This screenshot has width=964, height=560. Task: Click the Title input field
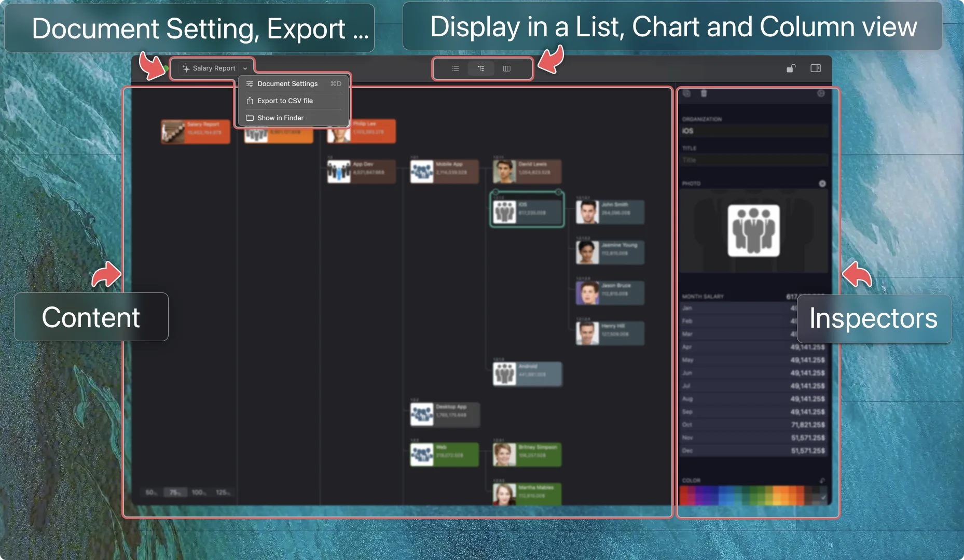pos(752,160)
